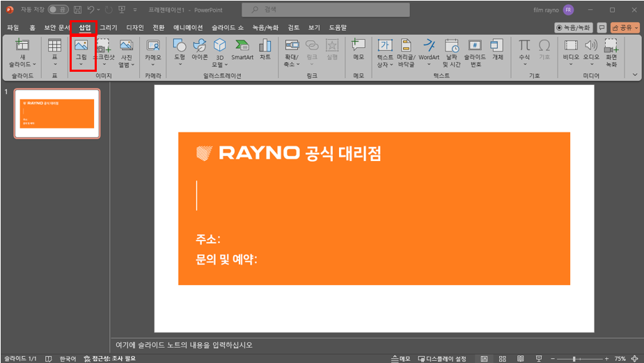The height and width of the screenshot is (363, 644).
Task: Collapse the ribbon with the chevron
Action: coord(635,75)
